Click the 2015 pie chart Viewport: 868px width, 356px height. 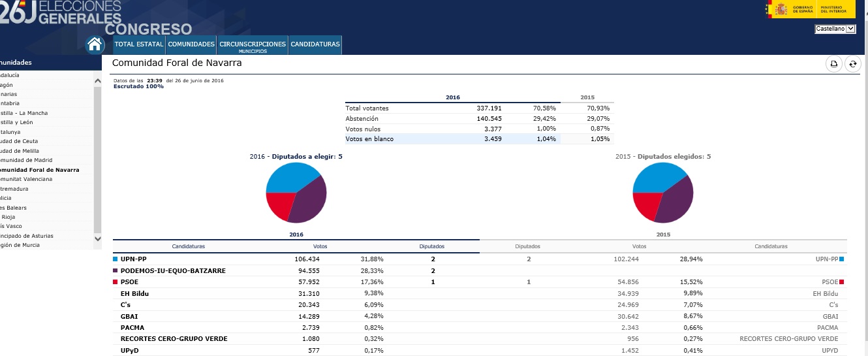coord(663,193)
